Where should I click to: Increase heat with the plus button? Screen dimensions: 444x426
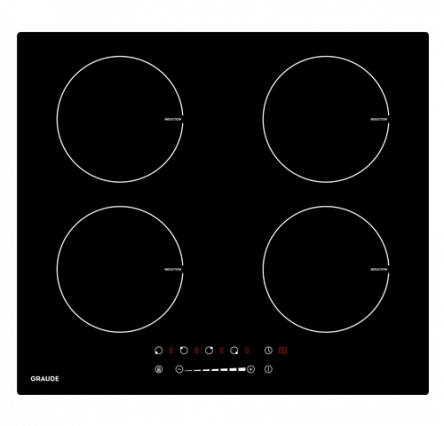(x=251, y=369)
